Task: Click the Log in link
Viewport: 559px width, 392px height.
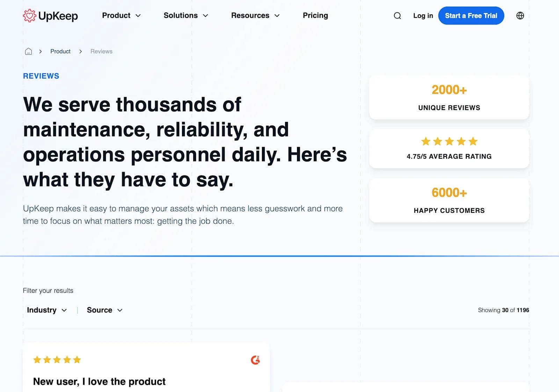Action: coord(423,15)
